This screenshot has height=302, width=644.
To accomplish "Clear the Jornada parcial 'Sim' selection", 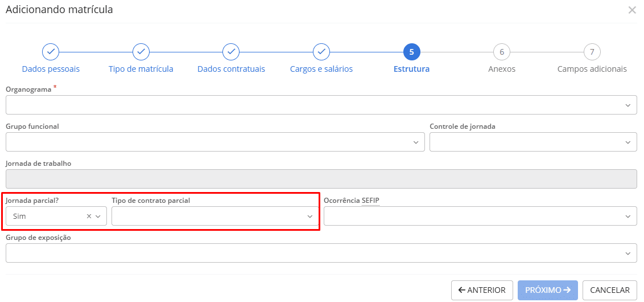I will pos(89,217).
